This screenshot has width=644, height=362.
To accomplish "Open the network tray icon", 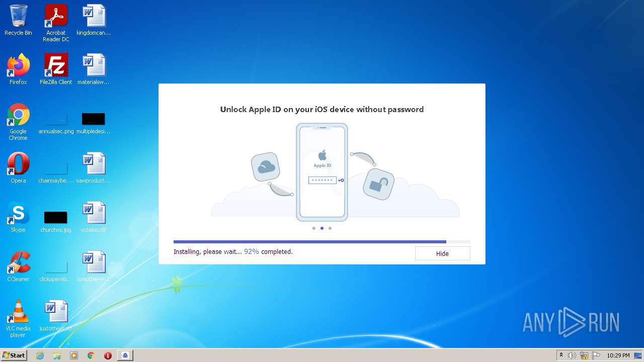I will [584, 355].
